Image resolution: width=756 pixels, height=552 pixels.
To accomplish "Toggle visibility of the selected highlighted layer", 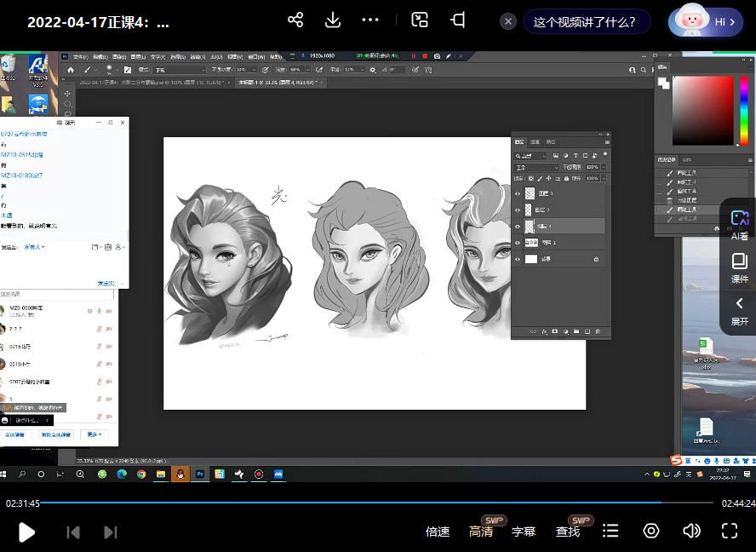I will point(518,227).
